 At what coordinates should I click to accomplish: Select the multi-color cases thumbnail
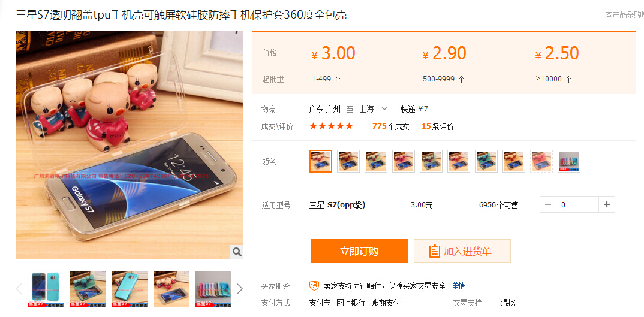[213, 289]
